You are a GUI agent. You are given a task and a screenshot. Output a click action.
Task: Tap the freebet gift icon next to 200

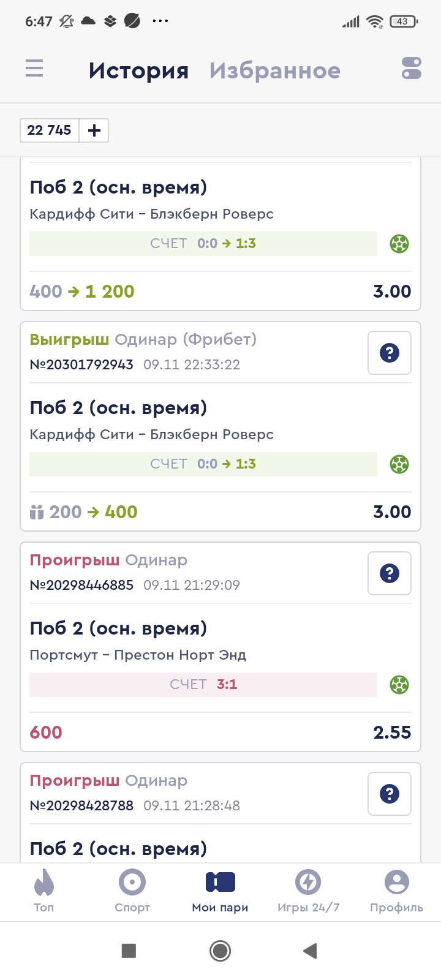37,512
